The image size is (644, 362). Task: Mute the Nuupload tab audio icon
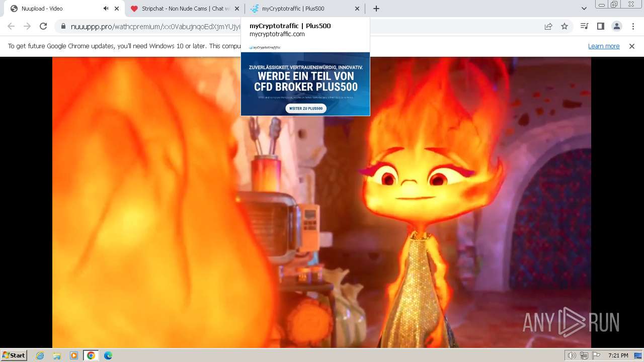coord(106,9)
